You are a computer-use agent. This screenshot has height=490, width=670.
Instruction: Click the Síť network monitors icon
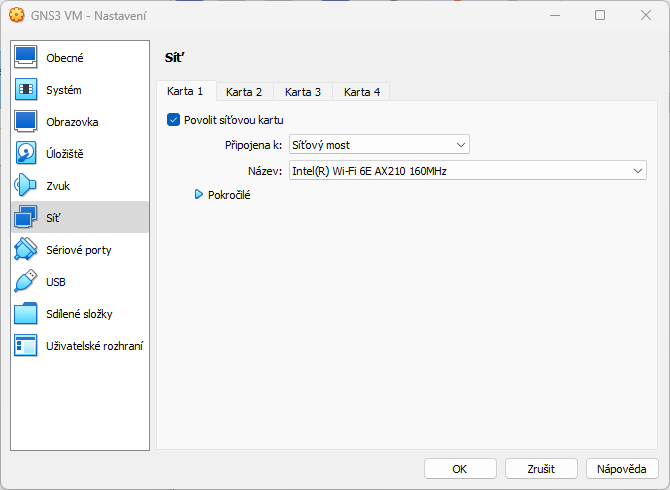pyautogui.click(x=26, y=217)
